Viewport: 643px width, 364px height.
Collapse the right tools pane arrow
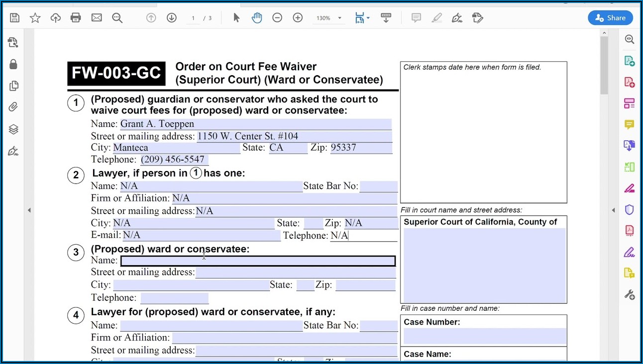[x=613, y=210]
